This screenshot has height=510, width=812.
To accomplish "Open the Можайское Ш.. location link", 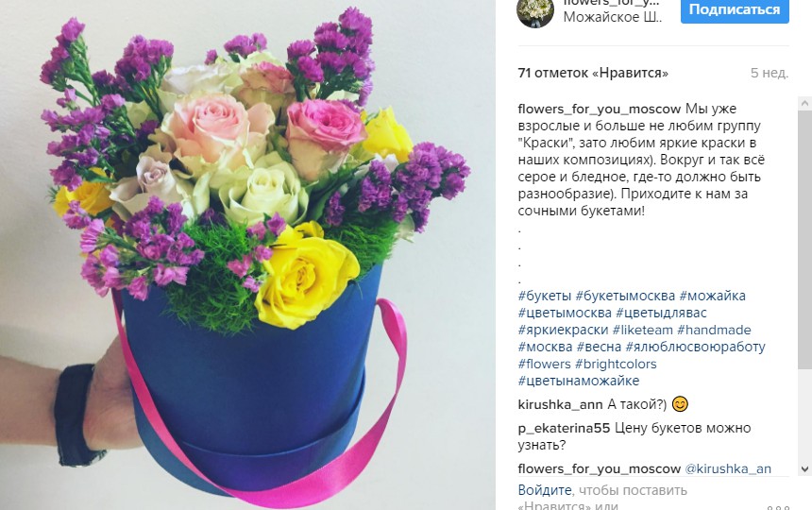I will pos(613,17).
